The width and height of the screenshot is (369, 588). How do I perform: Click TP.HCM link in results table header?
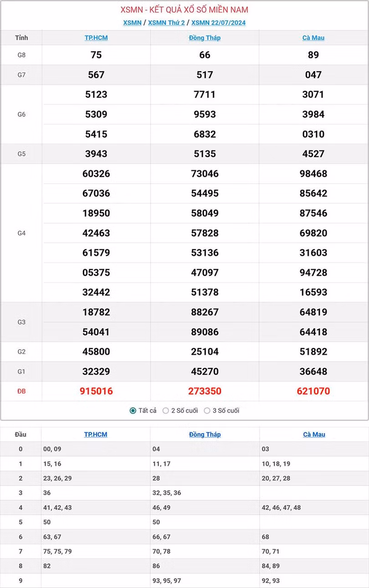(96, 38)
